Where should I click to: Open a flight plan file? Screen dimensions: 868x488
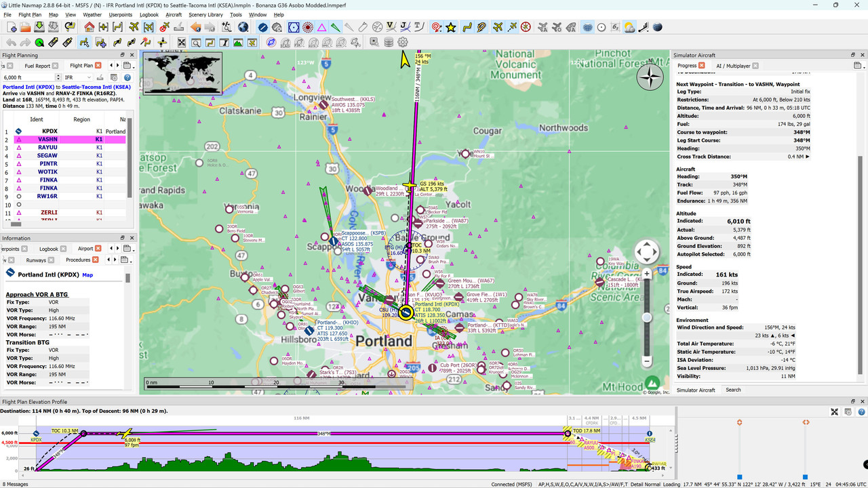25,27
